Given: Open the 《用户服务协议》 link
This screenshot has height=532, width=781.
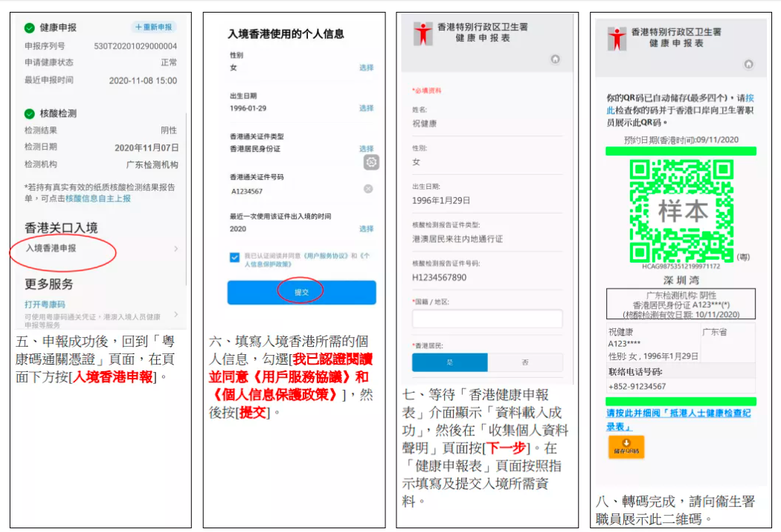Looking at the screenshot, I should tap(326, 255).
